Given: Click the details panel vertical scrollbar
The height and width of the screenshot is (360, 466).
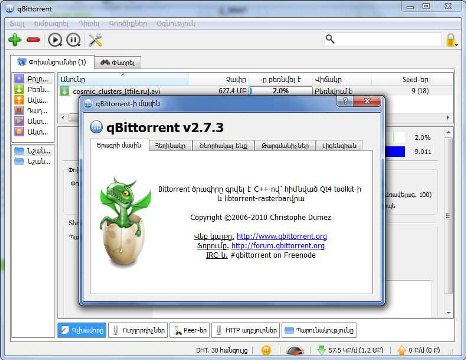Looking at the screenshot, I should (x=449, y=223).
